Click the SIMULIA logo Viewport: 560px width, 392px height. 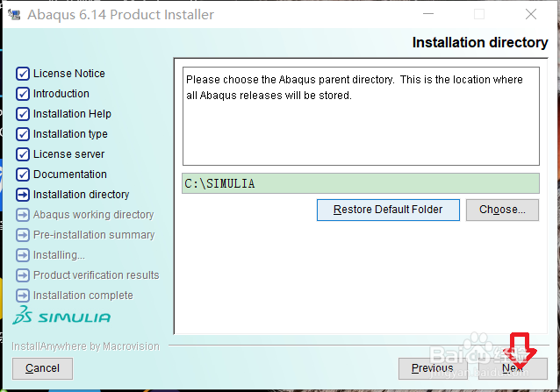click(x=61, y=316)
